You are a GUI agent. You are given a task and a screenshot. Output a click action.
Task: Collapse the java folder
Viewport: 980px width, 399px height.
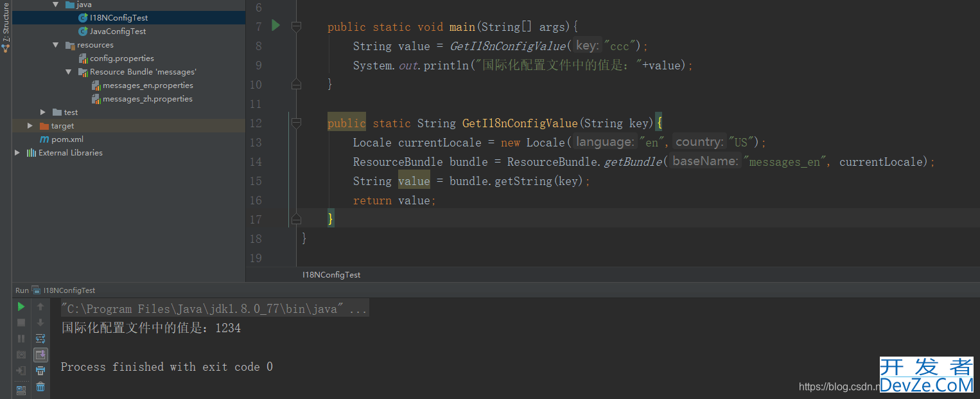56,4
